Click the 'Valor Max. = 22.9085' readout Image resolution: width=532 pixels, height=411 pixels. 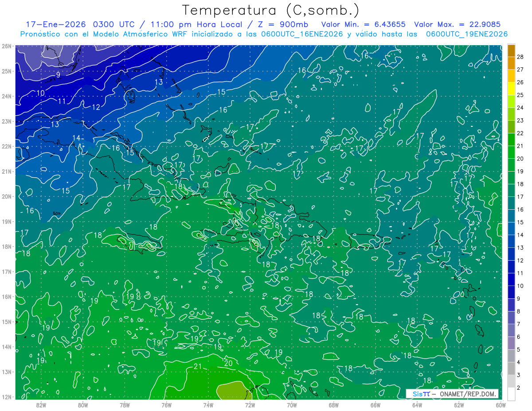[458, 24]
